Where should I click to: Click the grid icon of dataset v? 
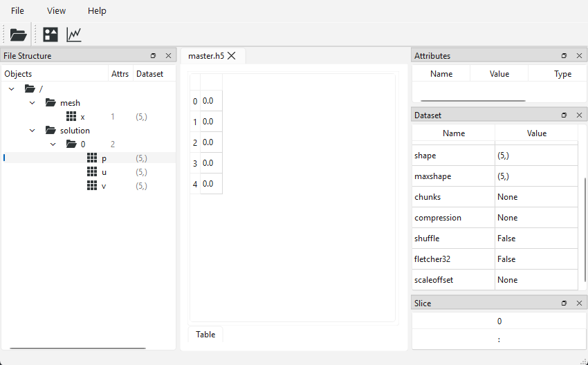tap(92, 186)
